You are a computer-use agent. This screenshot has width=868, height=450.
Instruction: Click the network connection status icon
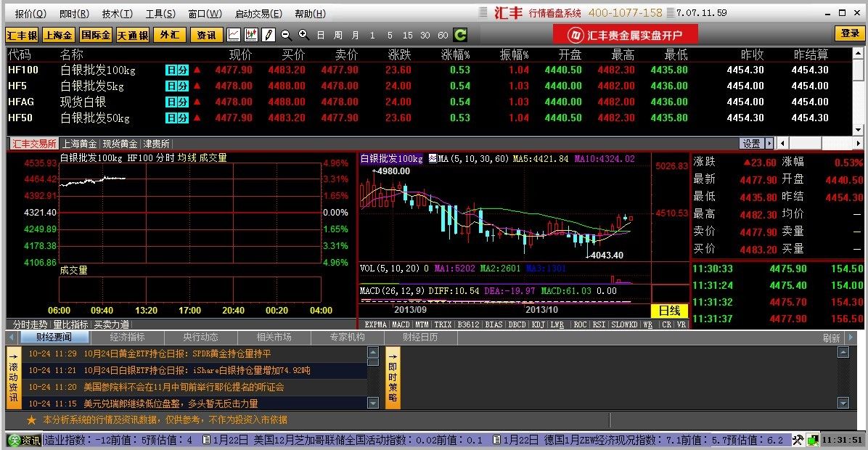tap(812, 440)
